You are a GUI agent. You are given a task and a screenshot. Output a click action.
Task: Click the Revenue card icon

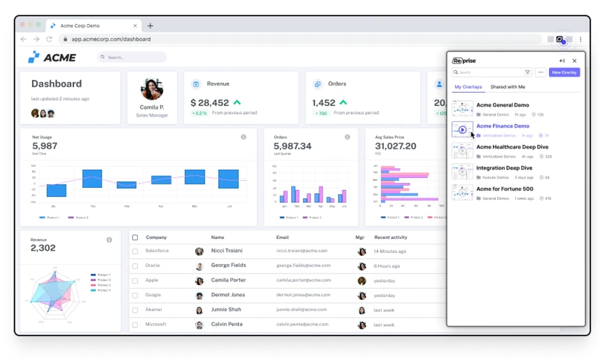(x=196, y=84)
